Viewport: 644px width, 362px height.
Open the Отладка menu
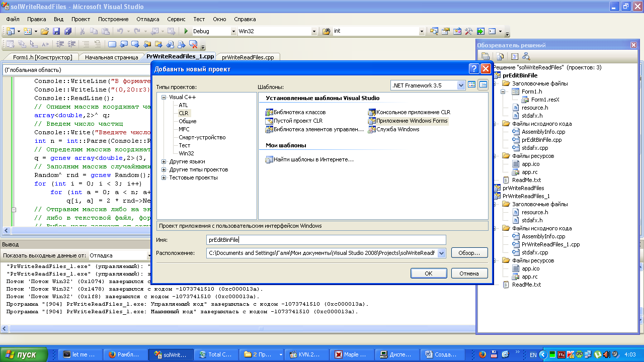[x=148, y=19]
